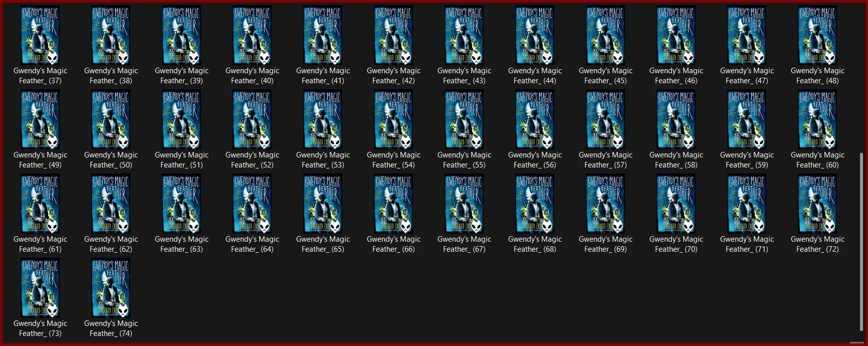Select the Gwendy's Magic Feather_ (49) file icon
The image size is (868, 346).
pos(40,119)
